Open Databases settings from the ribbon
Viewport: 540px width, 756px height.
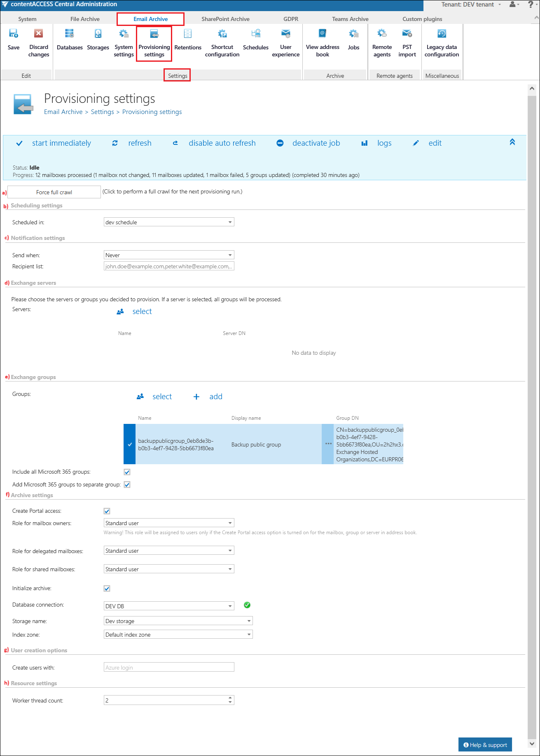pyautogui.click(x=70, y=34)
